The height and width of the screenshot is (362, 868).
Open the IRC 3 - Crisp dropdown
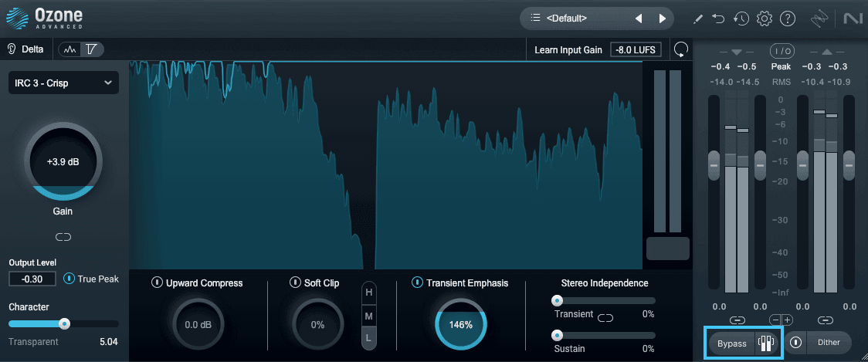pos(63,83)
